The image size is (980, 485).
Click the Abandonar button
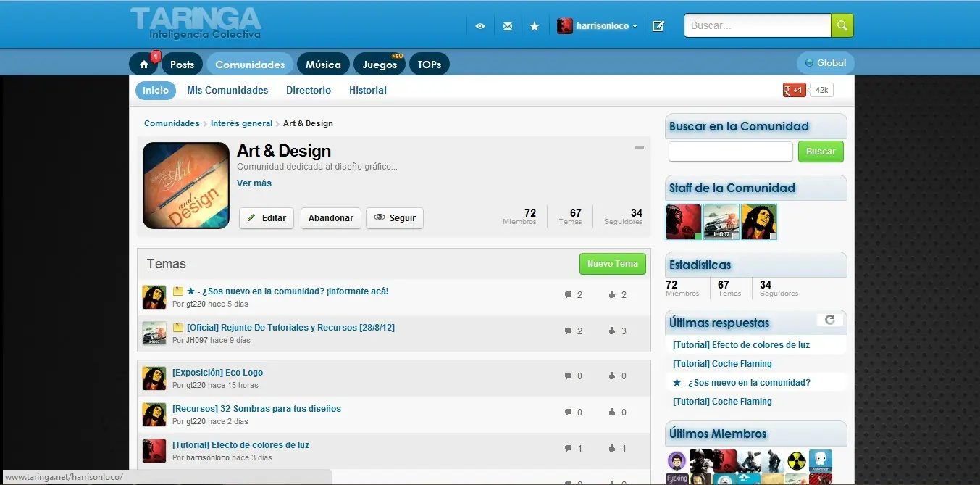[331, 218]
